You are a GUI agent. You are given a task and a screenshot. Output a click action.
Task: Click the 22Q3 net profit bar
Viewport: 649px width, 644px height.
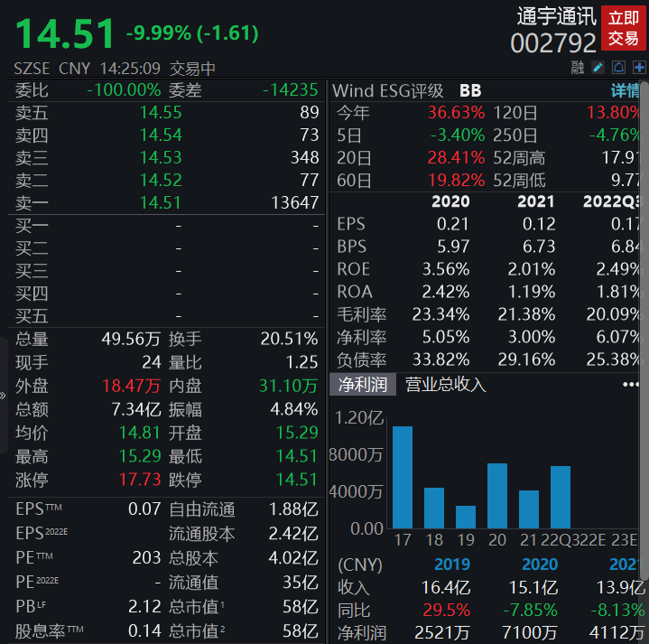[561, 497]
